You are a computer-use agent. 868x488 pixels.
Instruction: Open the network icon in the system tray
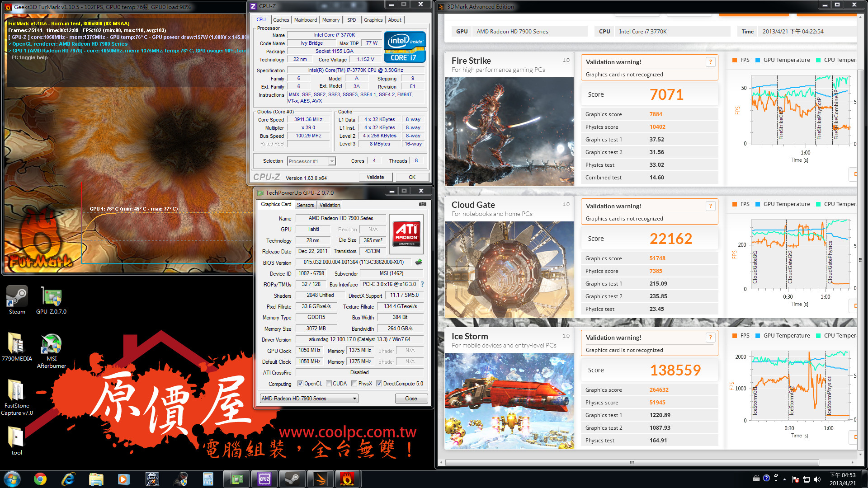click(806, 479)
